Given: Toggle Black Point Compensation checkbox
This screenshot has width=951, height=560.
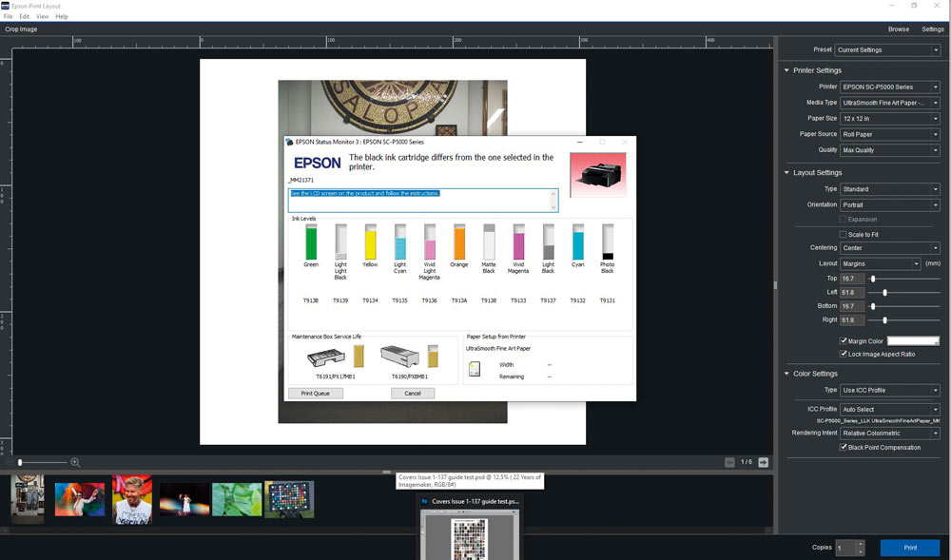Looking at the screenshot, I should click(843, 447).
